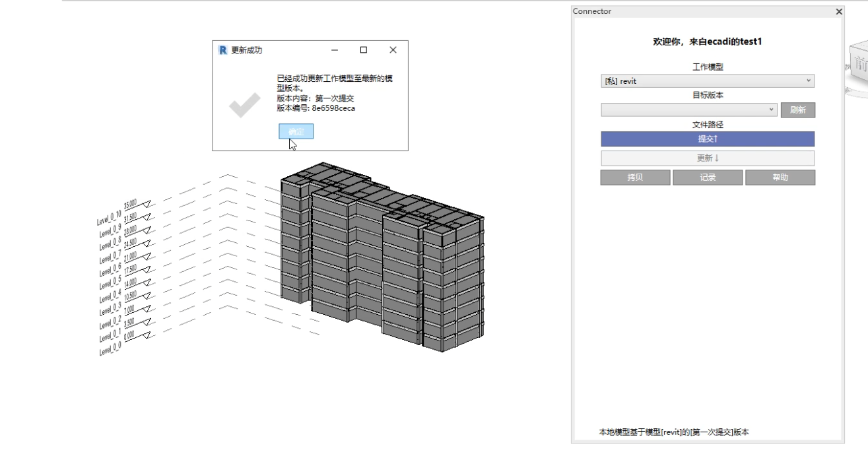Click the 帮助 help button

point(780,178)
